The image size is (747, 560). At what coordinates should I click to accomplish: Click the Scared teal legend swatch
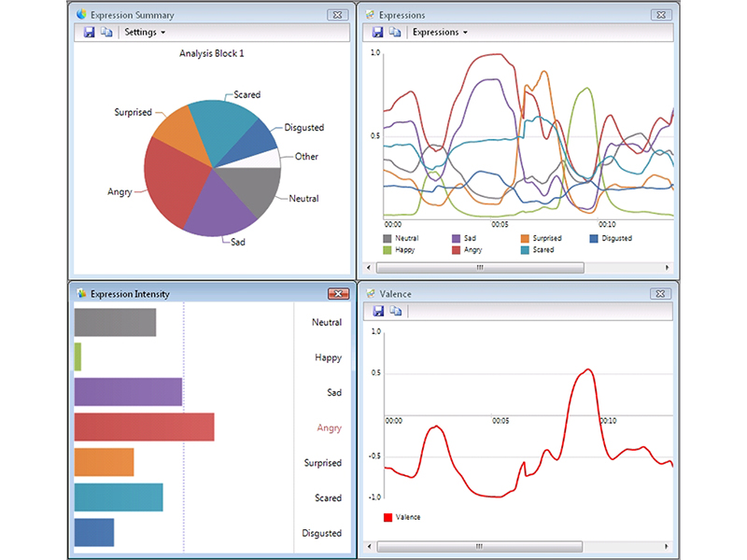point(526,250)
